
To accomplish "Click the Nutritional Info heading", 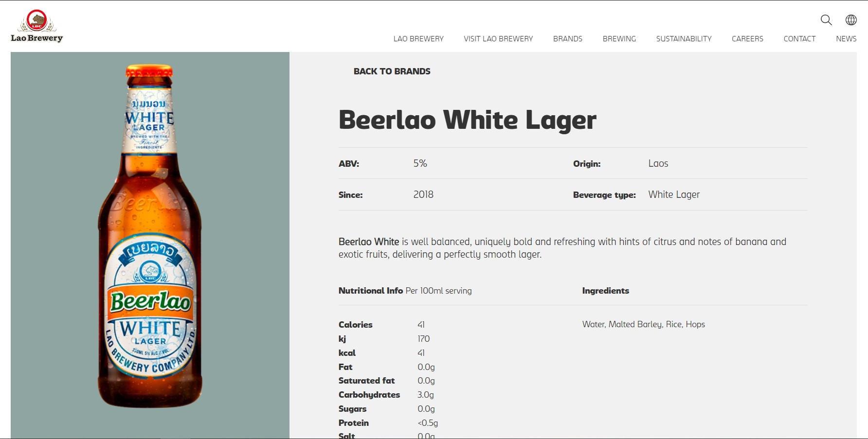I will (371, 291).
